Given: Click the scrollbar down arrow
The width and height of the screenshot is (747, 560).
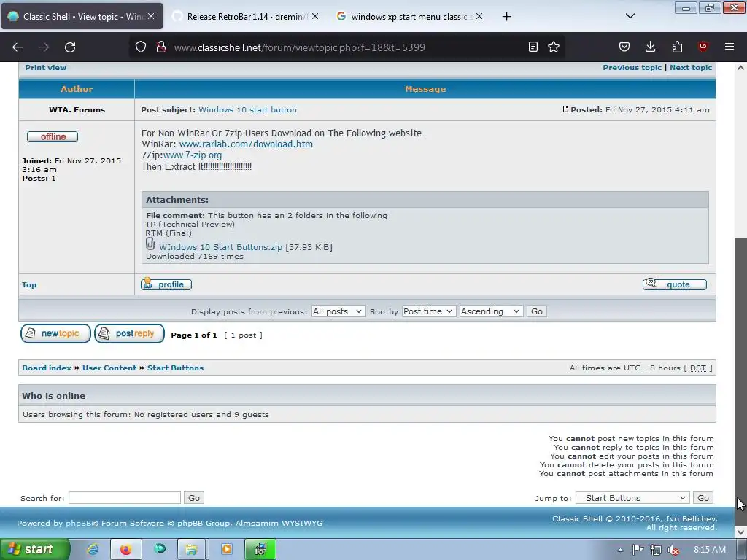Looking at the screenshot, I should click(741, 532).
